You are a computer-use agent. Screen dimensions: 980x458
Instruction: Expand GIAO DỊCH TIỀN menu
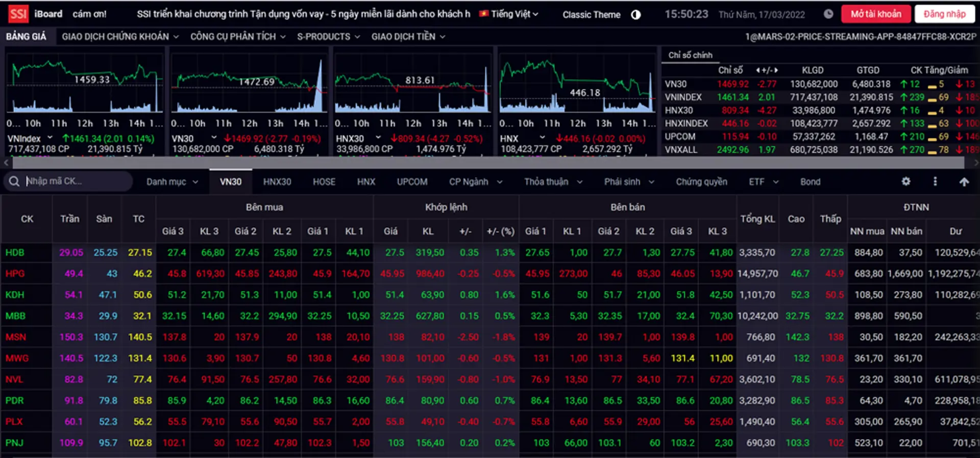tap(408, 36)
